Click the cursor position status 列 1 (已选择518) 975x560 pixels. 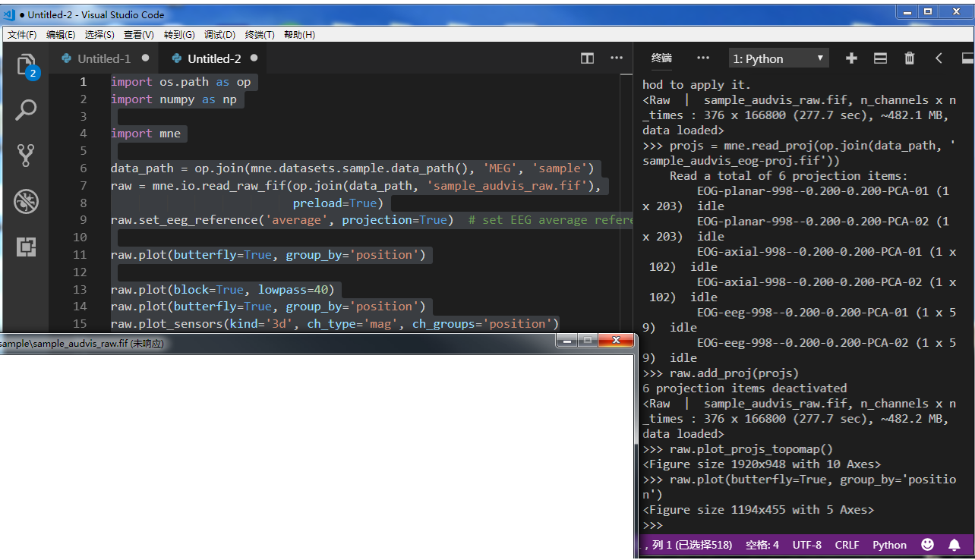point(692,545)
